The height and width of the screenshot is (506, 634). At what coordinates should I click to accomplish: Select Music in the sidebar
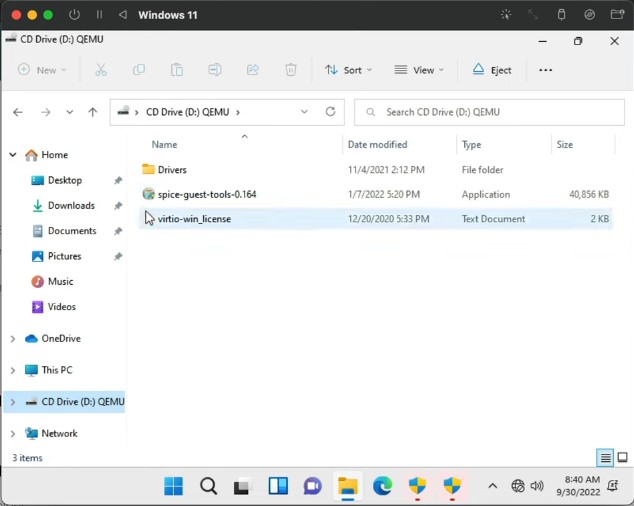(x=60, y=282)
